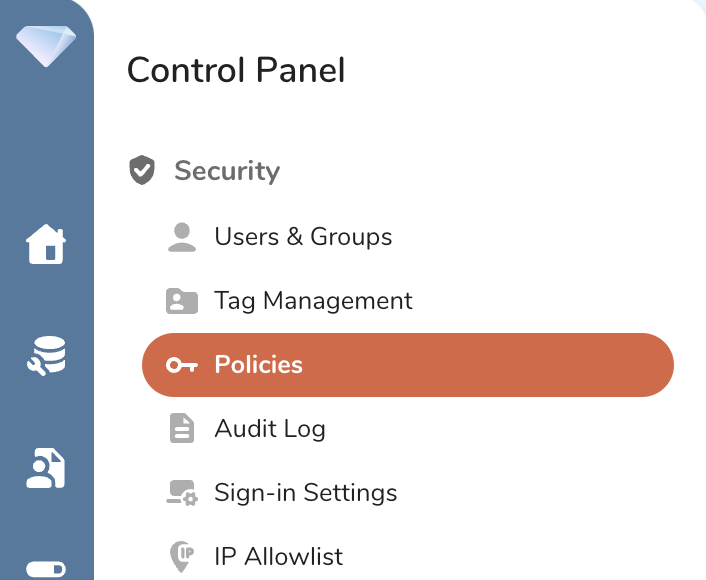Image resolution: width=706 pixels, height=580 pixels.
Task: Open the Users & Groups page
Action: tap(303, 237)
